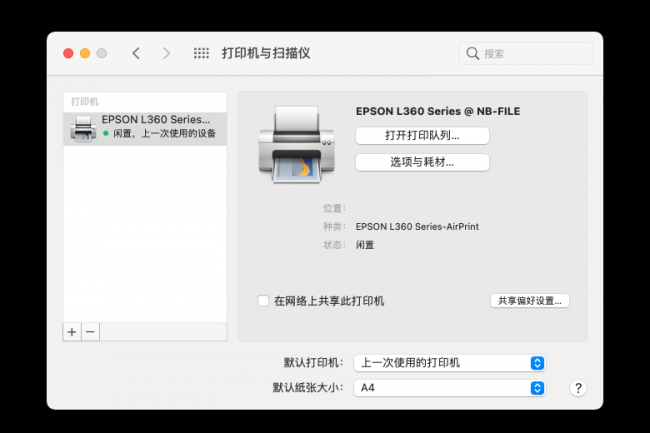Click the large printer image

coord(296,144)
